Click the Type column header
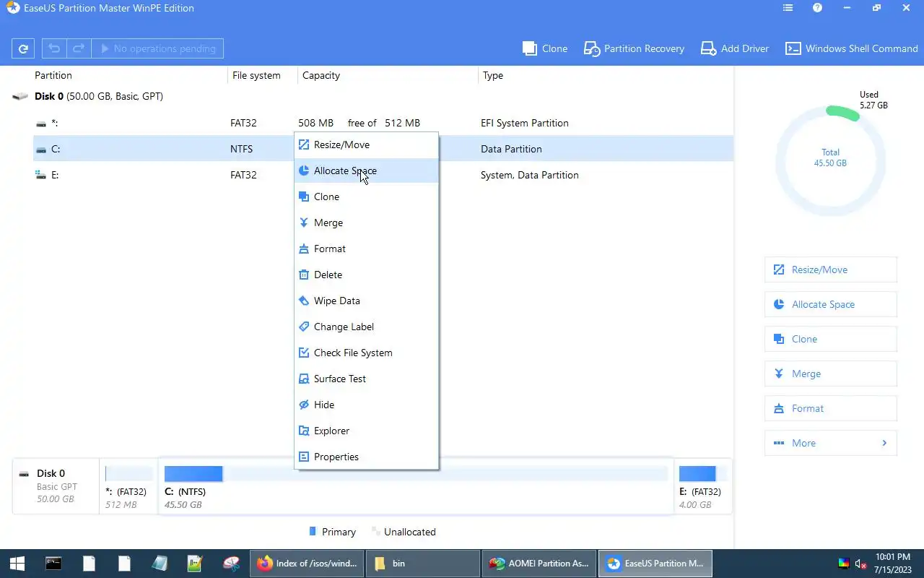Image resolution: width=924 pixels, height=578 pixels. point(493,75)
